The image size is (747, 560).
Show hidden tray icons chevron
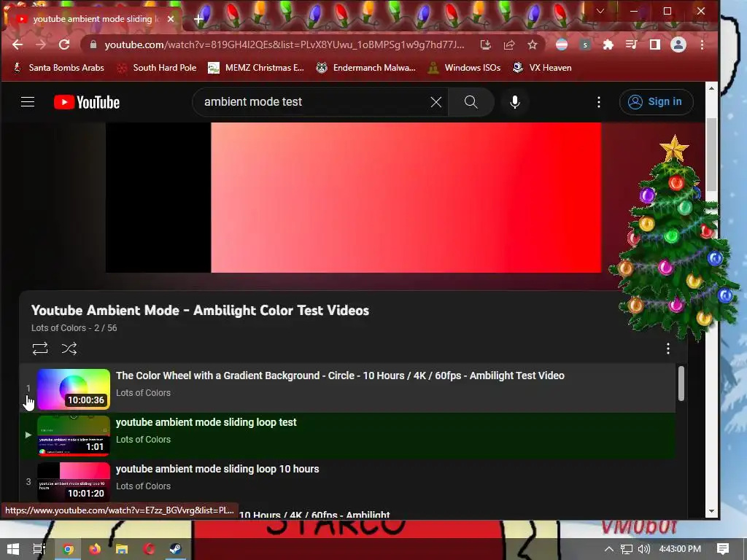(609, 549)
